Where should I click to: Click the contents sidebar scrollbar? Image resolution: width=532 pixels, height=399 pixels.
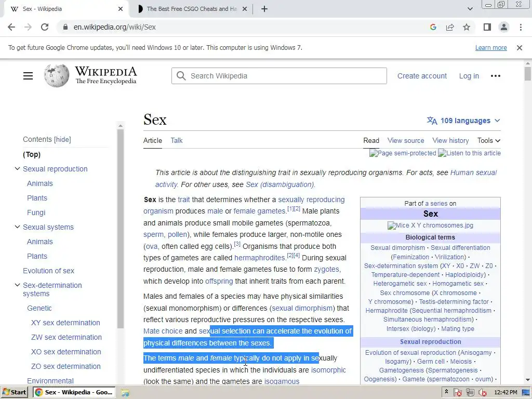(121, 229)
